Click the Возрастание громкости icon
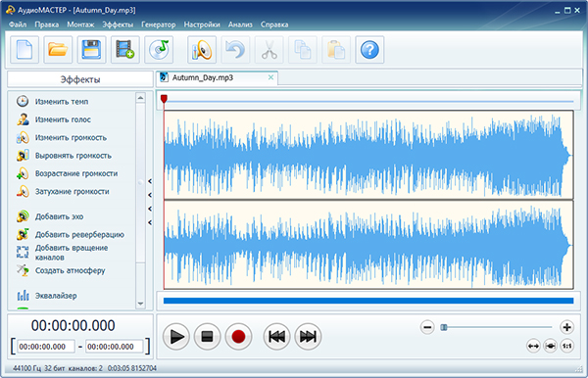This screenshot has width=588, height=378. coord(23,173)
